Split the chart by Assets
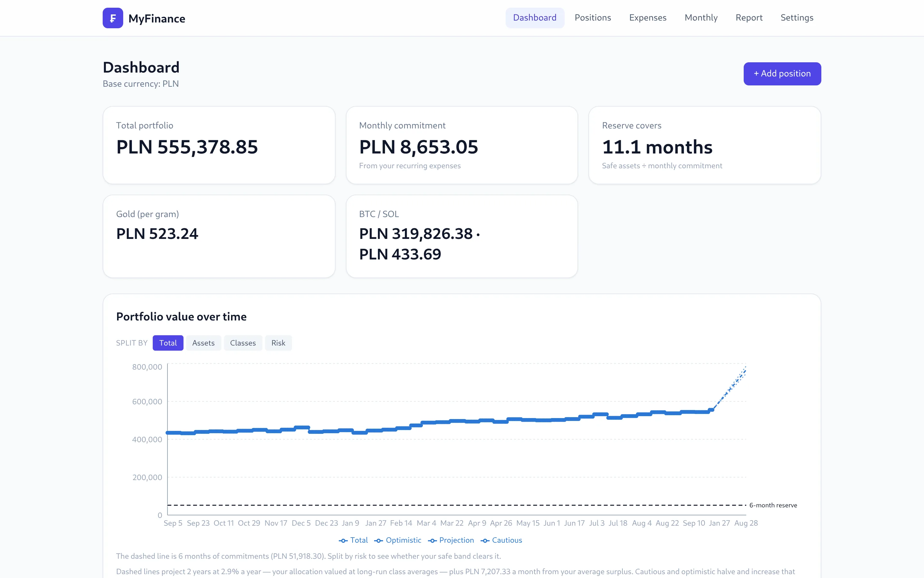 [203, 343]
